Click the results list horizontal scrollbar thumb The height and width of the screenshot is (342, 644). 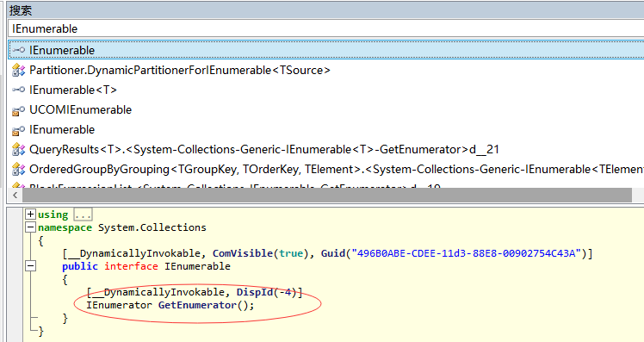click(327, 195)
